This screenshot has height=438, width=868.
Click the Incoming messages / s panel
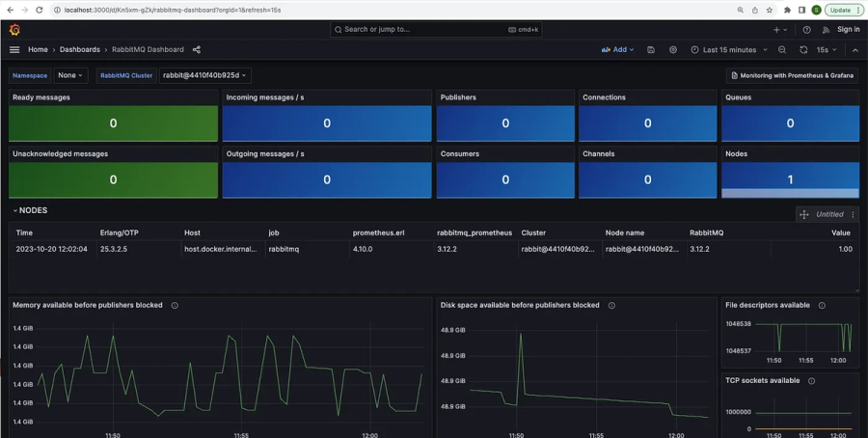[327, 116]
